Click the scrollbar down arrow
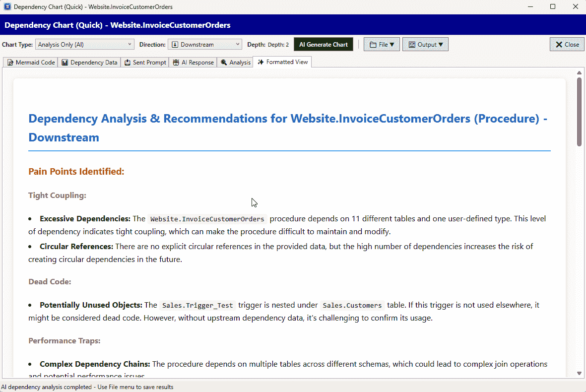This screenshot has height=392, width=586. click(x=579, y=373)
